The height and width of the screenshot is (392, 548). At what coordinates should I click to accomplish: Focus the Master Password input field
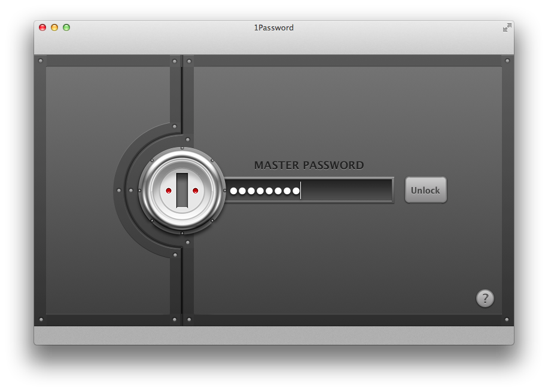310,190
